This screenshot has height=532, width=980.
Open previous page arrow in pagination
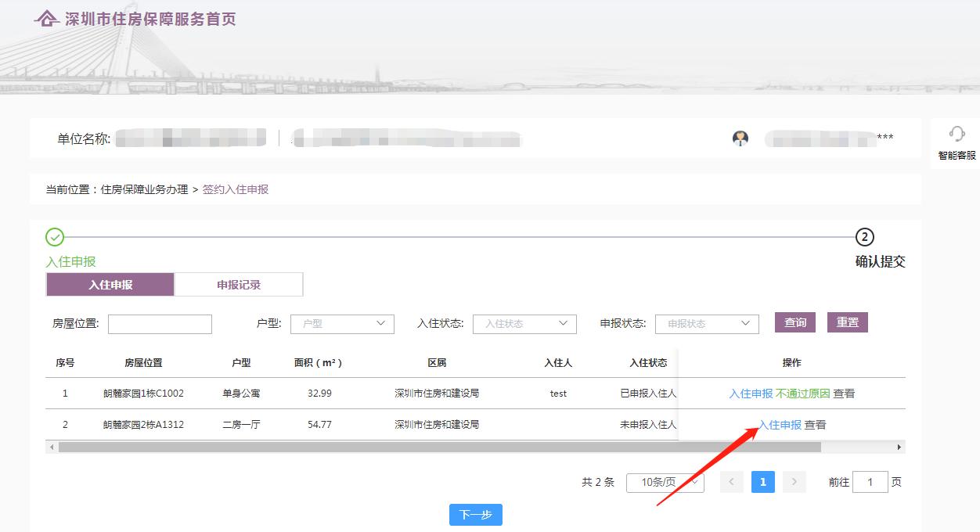(732, 482)
